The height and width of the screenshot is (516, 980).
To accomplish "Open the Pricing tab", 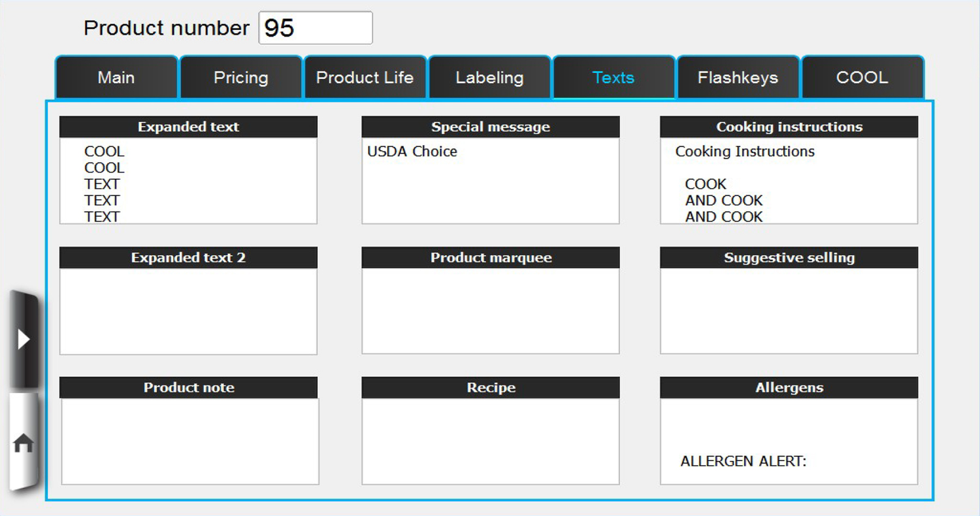I will (x=240, y=78).
